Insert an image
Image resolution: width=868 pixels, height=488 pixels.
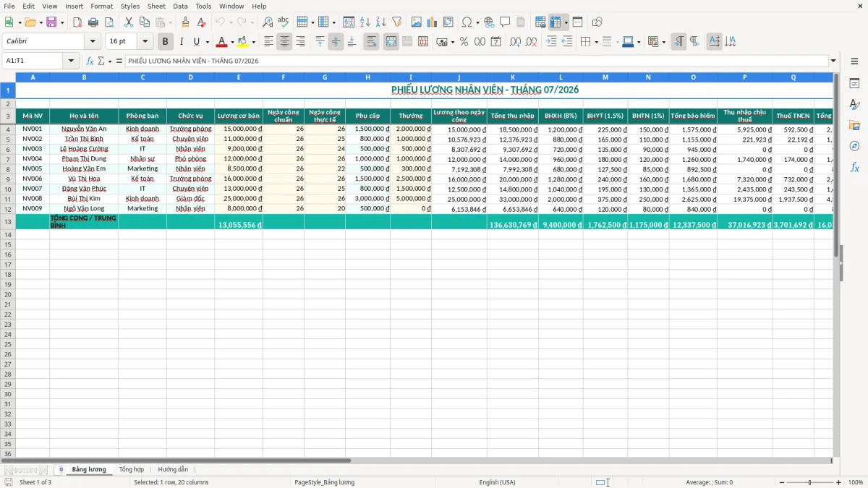click(x=417, y=22)
